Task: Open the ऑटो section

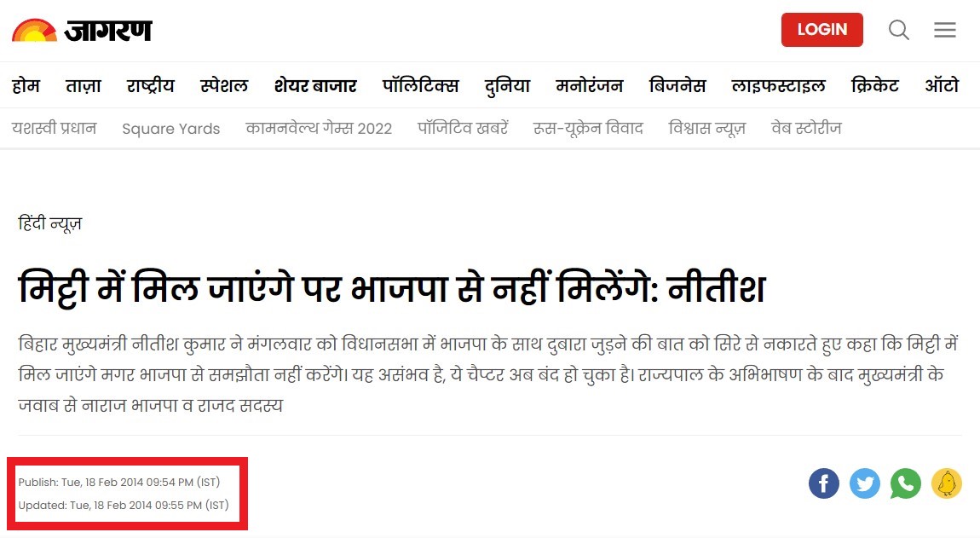Action: (942, 85)
